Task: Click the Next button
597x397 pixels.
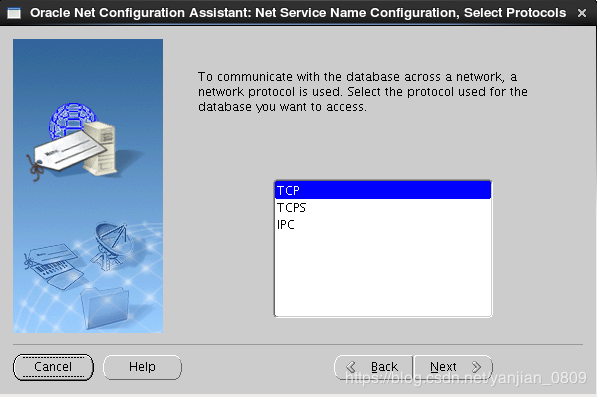Action: 453,367
